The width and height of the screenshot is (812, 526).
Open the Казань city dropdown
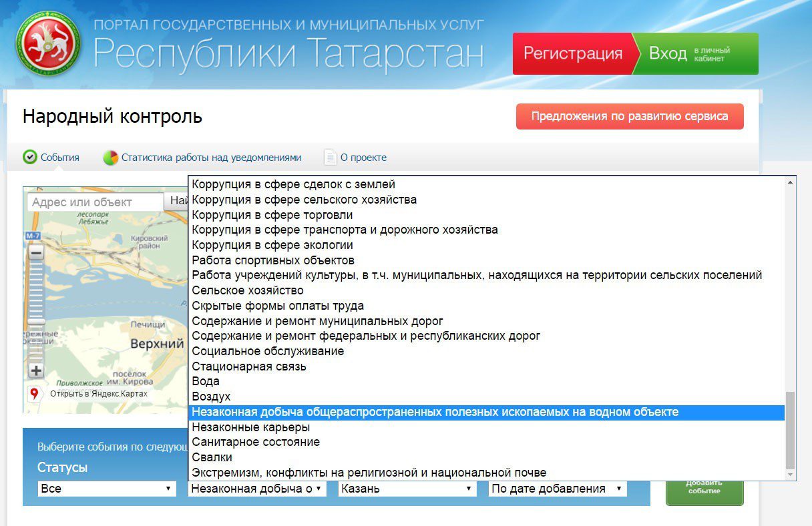(407, 489)
